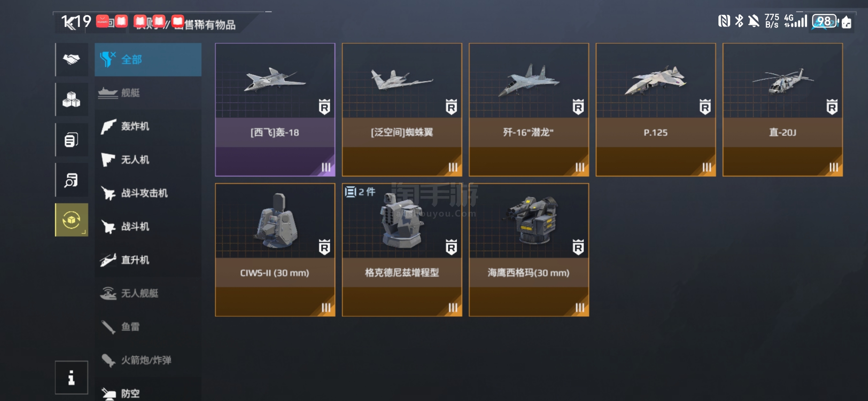Select the 歼-16"潜龙" item card

tap(529, 110)
